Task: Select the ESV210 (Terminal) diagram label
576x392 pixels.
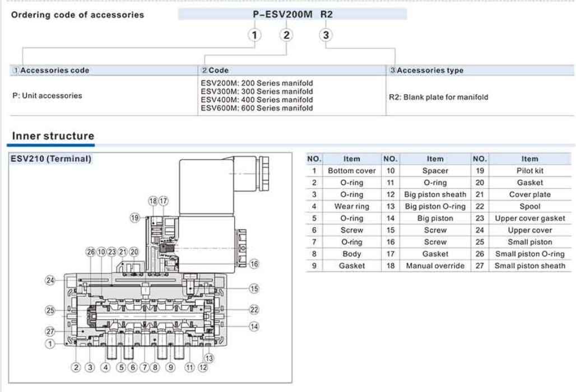Action: (x=51, y=159)
